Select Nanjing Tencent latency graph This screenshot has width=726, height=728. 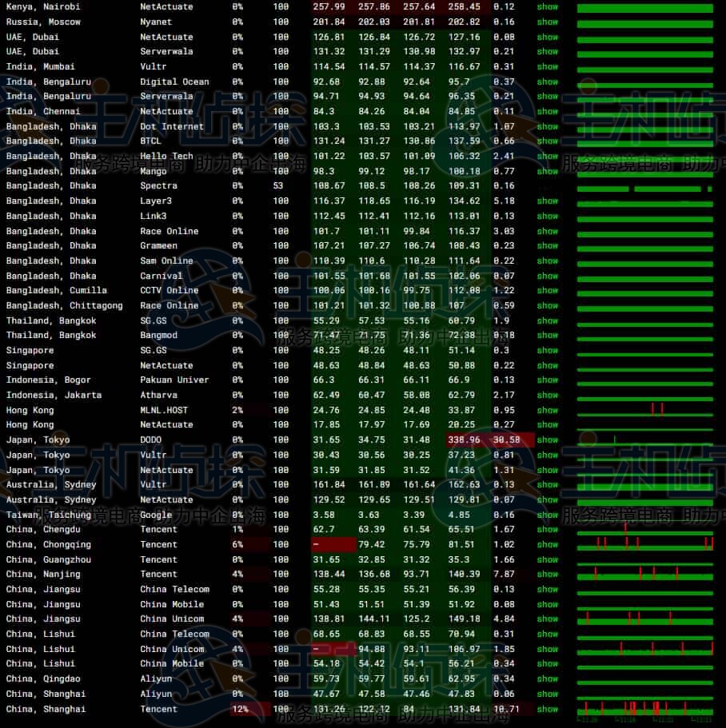tap(645, 574)
